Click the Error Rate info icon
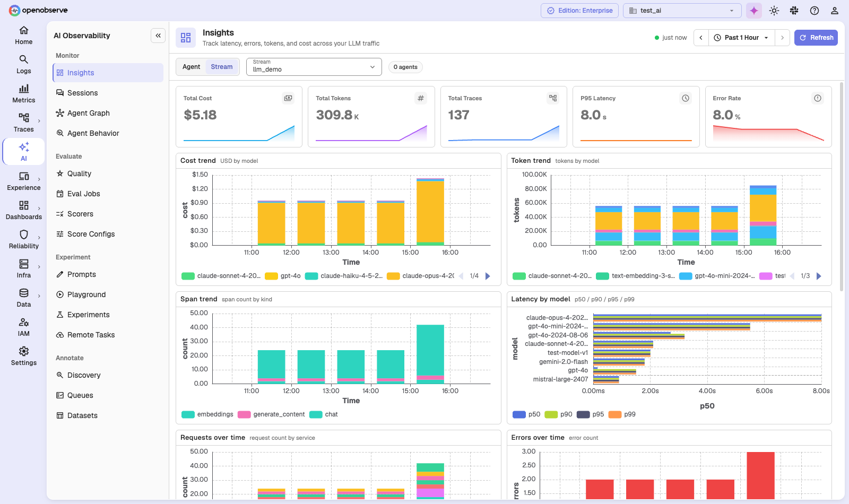This screenshot has height=504, width=849. [x=818, y=98]
